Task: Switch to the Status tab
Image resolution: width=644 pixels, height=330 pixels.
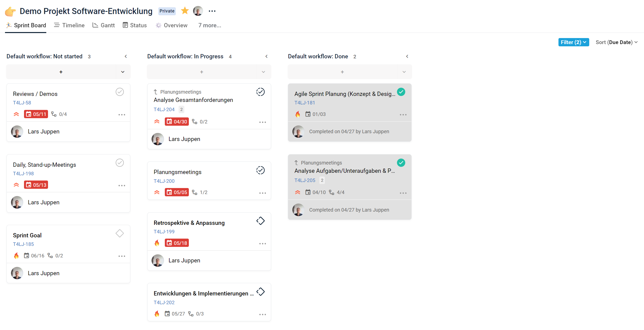Action: pos(135,25)
